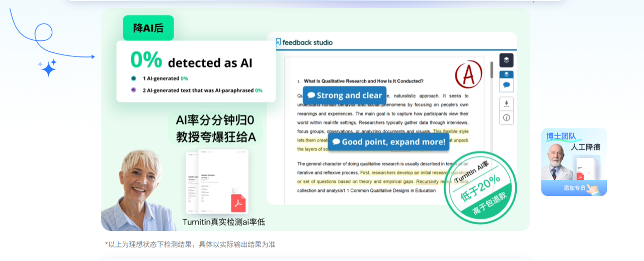Click the download arrow icon in feedback studio

(506, 103)
